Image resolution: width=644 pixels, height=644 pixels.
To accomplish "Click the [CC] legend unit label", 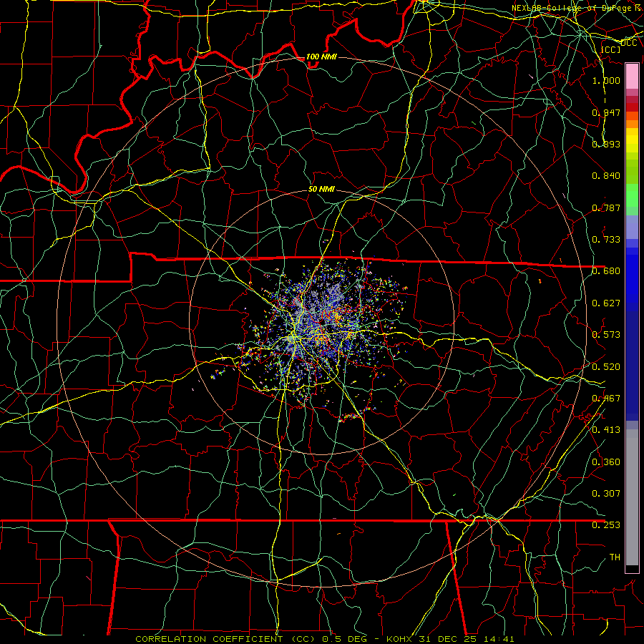I will [611, 49].
